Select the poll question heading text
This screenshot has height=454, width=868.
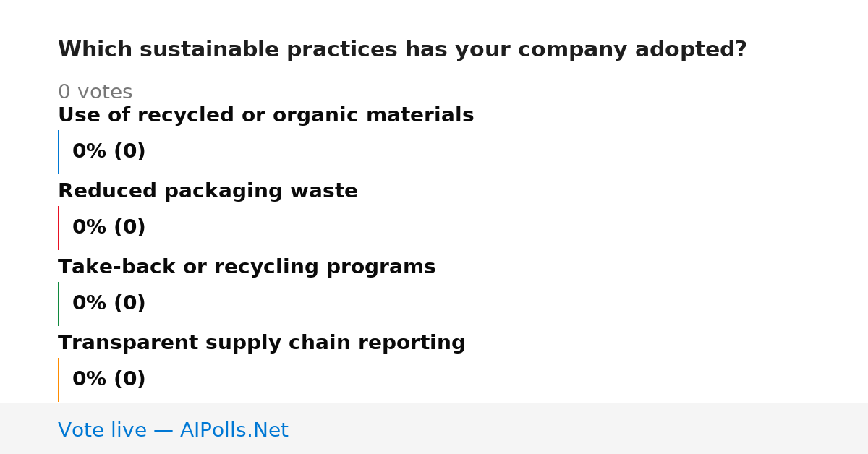pyautogui.click(x=402, y=50)
